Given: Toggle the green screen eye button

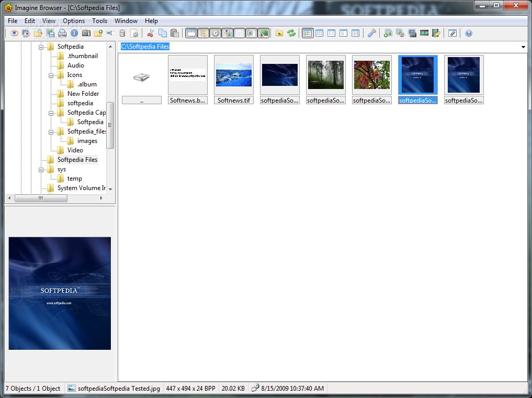Looking at the screenshot, I should (x=264, y=34).
